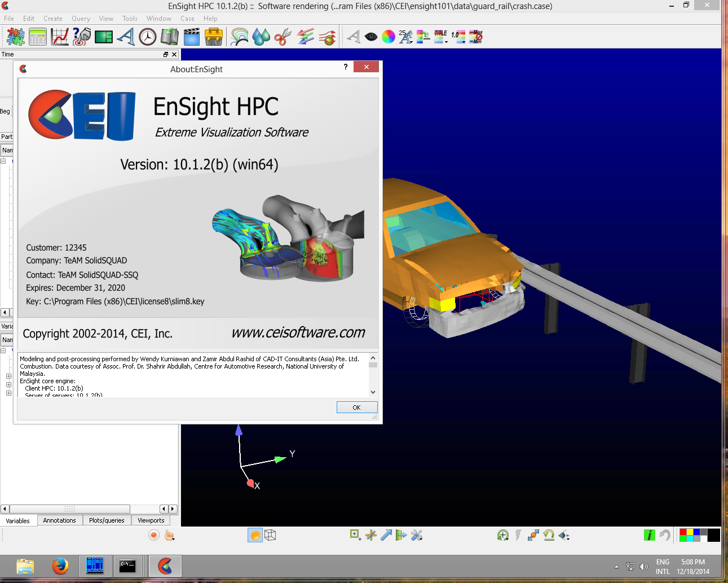Toggle shaded surface display mode
The width and height of the screenshot is (728, 583).
tap(255, 535)
